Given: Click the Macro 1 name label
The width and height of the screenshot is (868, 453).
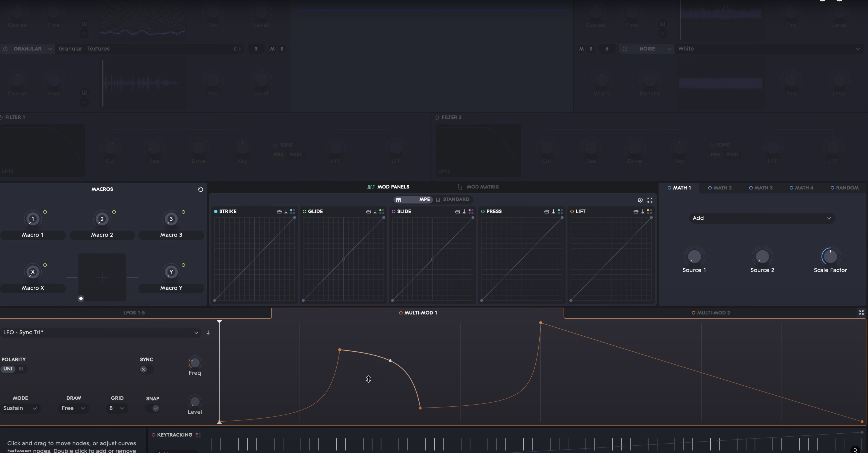Looking at the screenshot, I should [x=33, y=235].
